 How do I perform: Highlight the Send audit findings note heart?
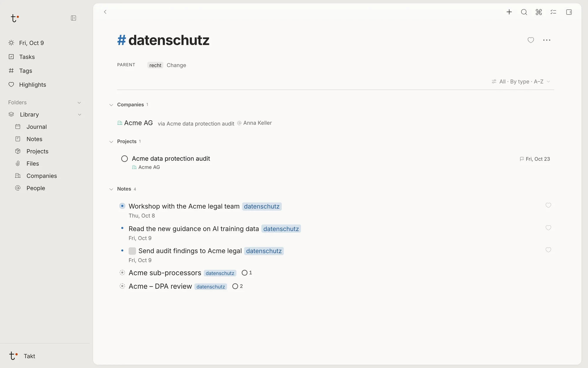[548, 250]
